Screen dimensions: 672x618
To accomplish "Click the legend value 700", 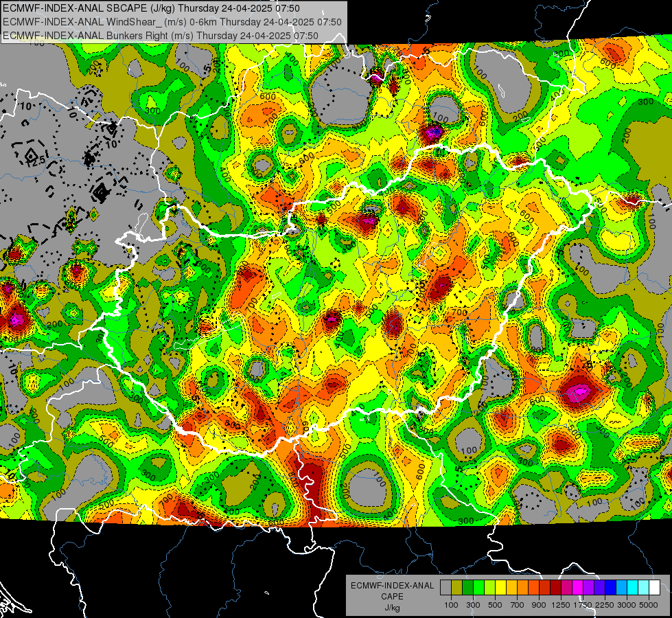I will 518,605.
